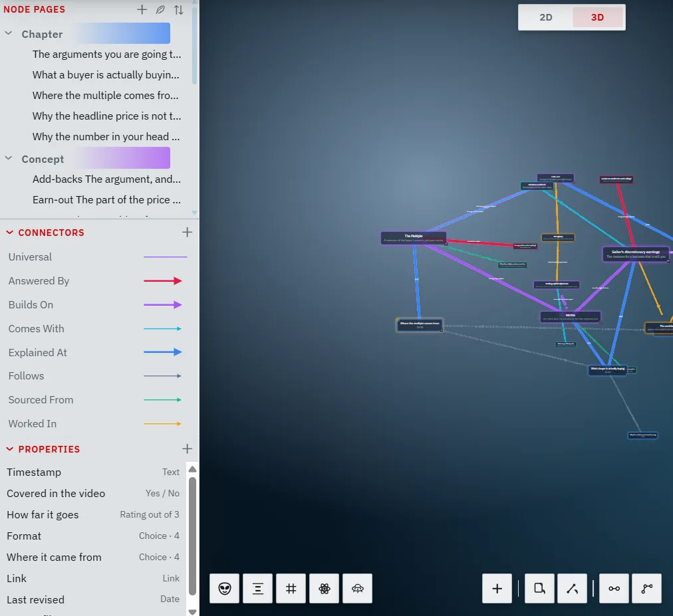Click the properties list scroll-down arrow
The image size is (673, 616).
[192, 612]
